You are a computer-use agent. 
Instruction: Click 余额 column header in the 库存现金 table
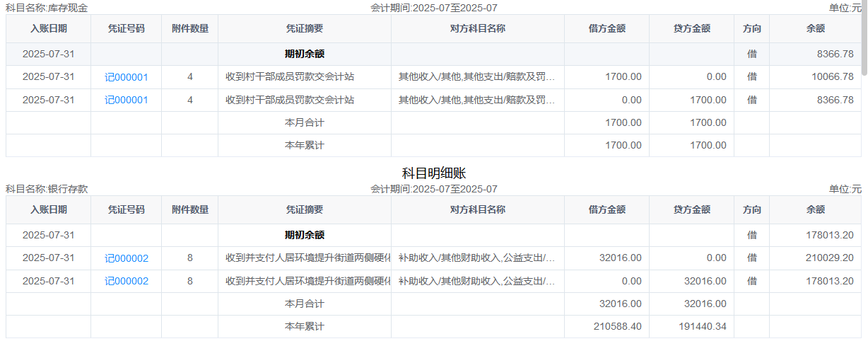tap(815, 29)
